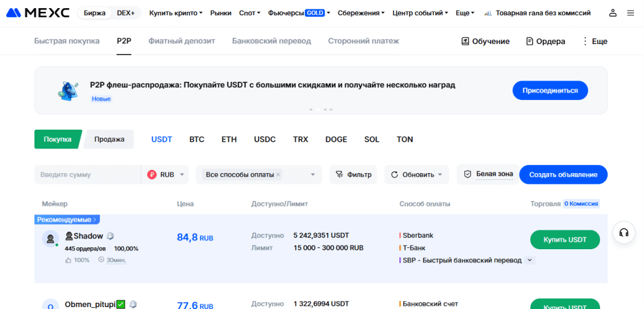The height and width of the screenshot is (309, 644).
Task: Click the Белая зона button
Action: [487, 174]
